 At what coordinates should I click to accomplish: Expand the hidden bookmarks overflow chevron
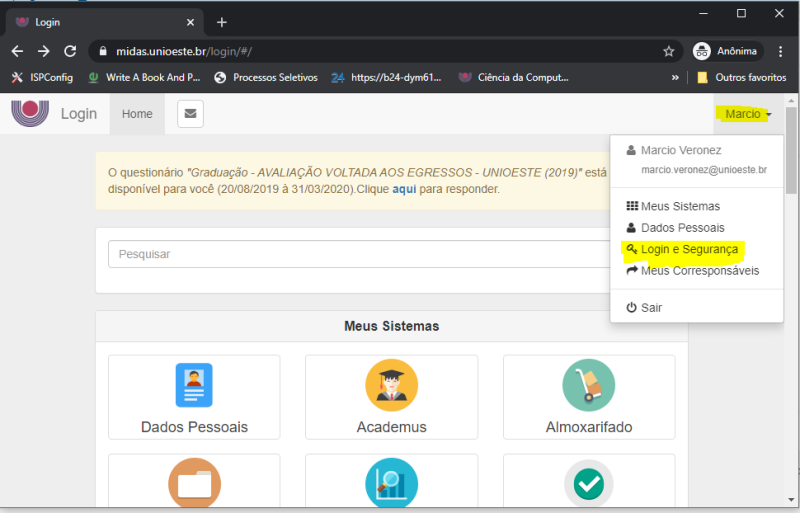point(676,77)
